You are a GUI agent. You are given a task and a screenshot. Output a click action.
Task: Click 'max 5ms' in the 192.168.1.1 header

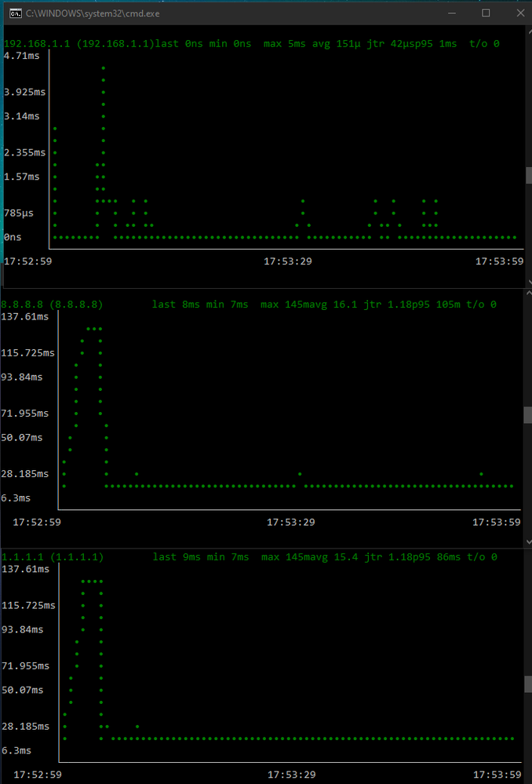coord(285,43)
